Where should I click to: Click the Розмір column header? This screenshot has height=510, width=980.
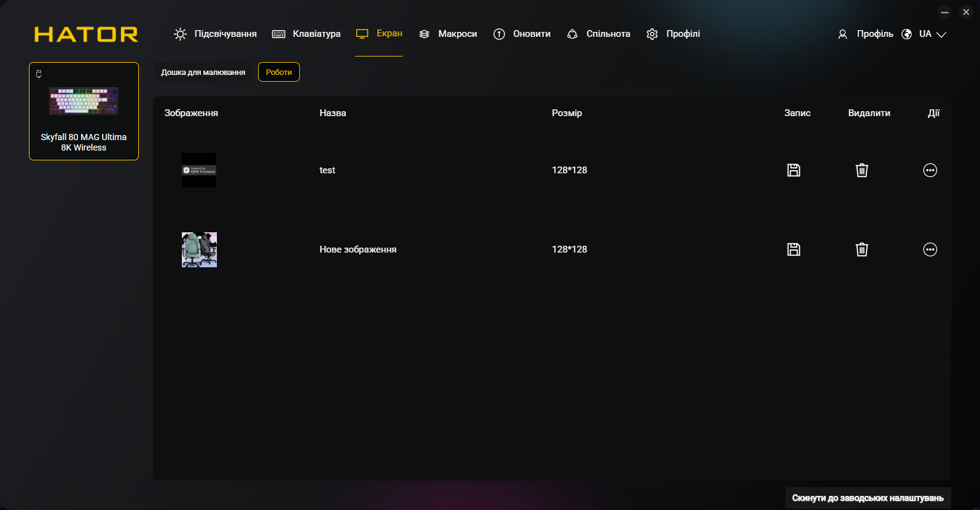click(567, 113)
